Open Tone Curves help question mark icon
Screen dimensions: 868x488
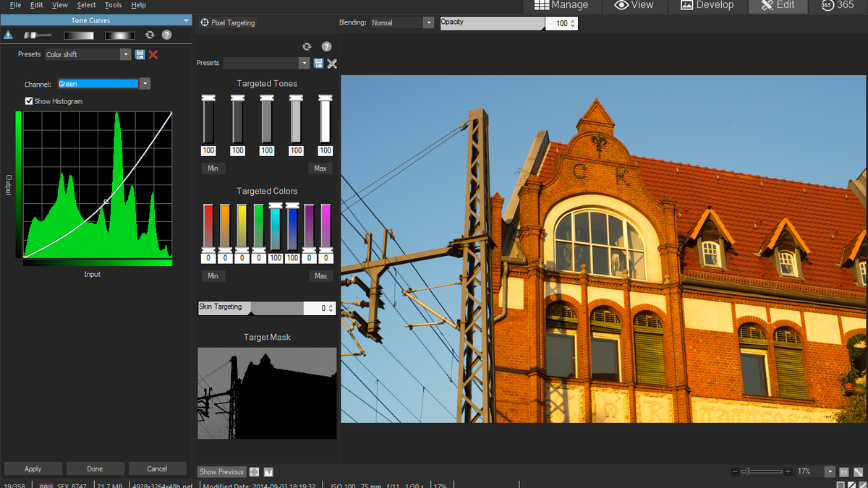pos(167,35)
